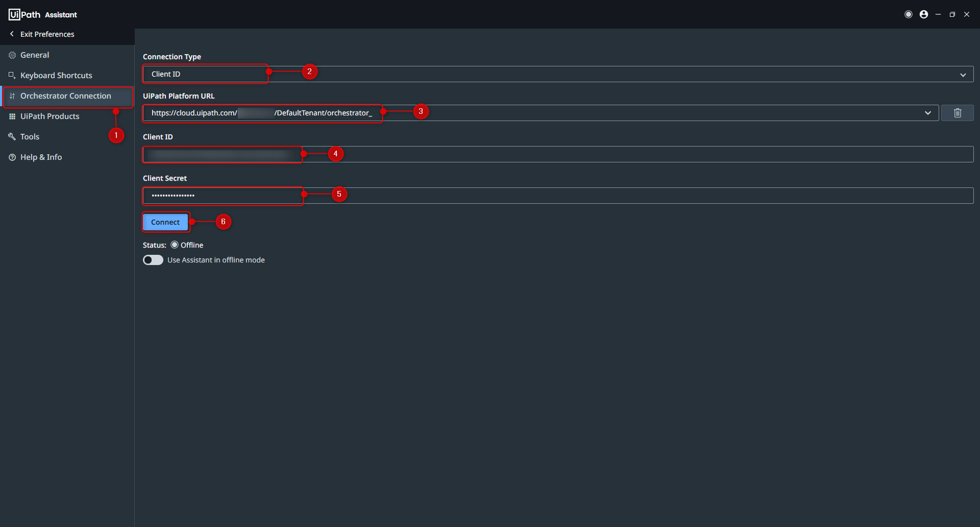
Task: Close the UiPath Assistant window
Action: tap(967, 14)
